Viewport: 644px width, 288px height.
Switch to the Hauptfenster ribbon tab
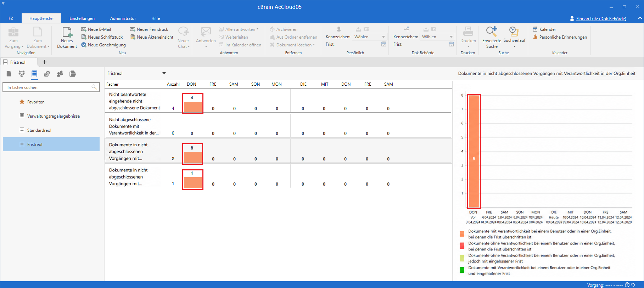point(42,18)
